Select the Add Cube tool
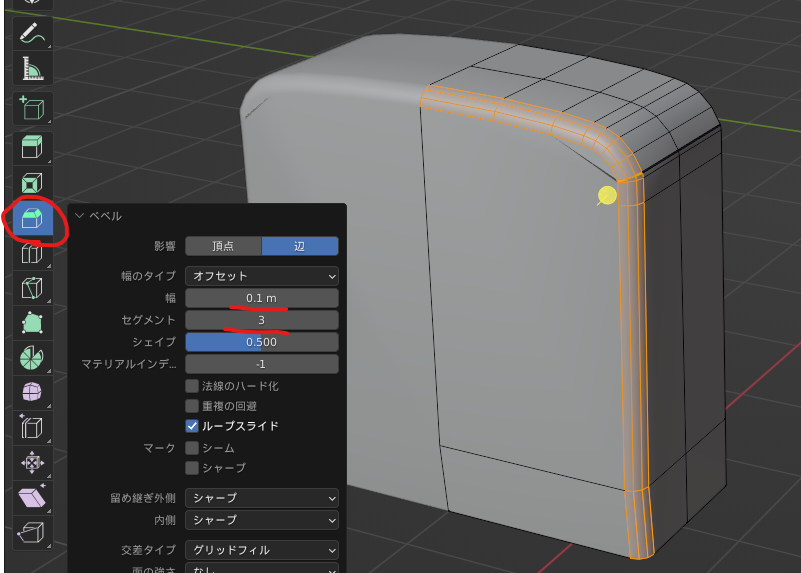 pyautogui.click(x=33, y=107)
